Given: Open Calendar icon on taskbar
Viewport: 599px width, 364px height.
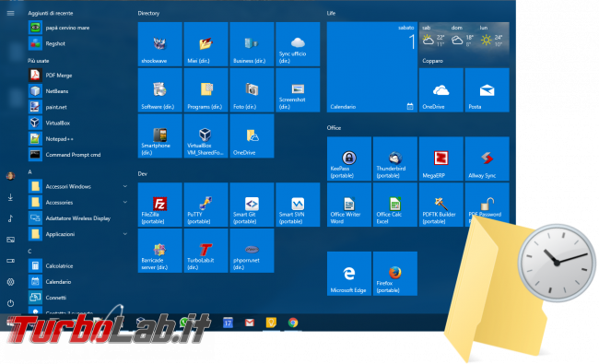Looking at the screenshot, I should (x=228, y=323).
